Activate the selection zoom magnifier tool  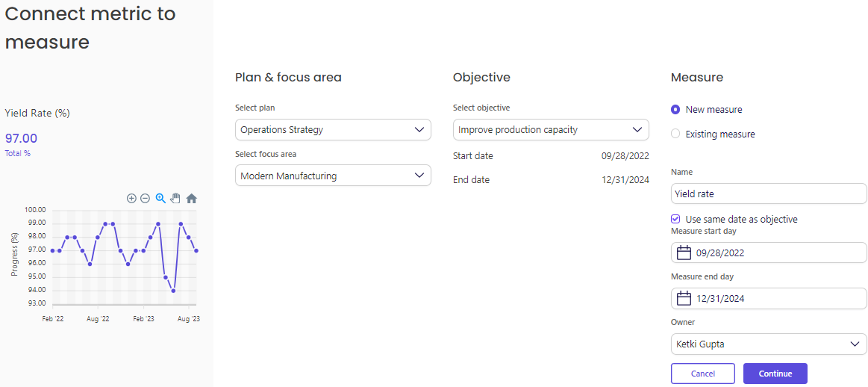tap(160, 198)
